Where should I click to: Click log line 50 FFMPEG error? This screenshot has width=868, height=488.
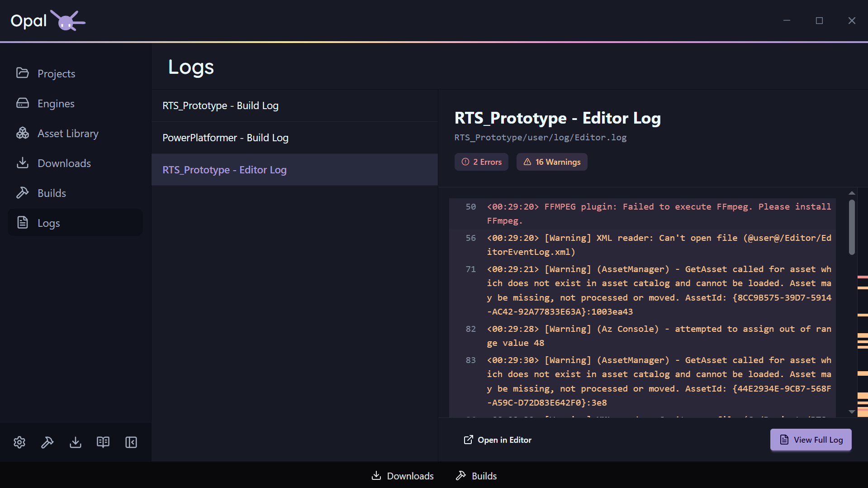pyautogui.click(x=642, y=214)
